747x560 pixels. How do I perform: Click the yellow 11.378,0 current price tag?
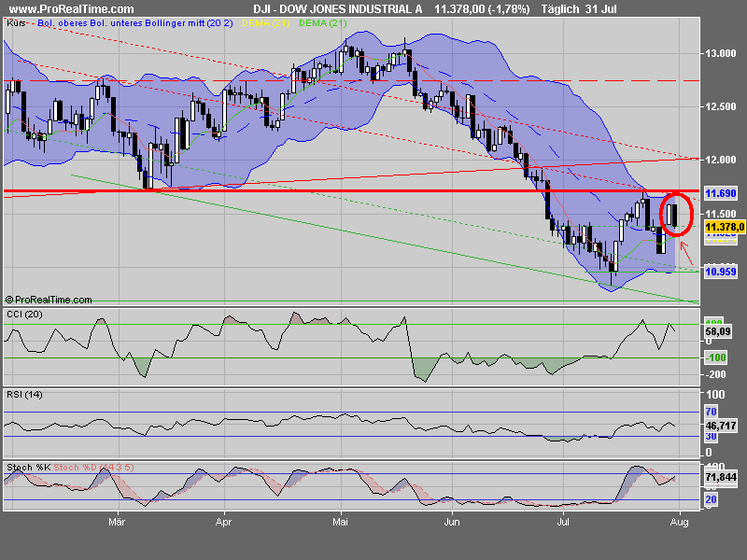coord(725,227)
